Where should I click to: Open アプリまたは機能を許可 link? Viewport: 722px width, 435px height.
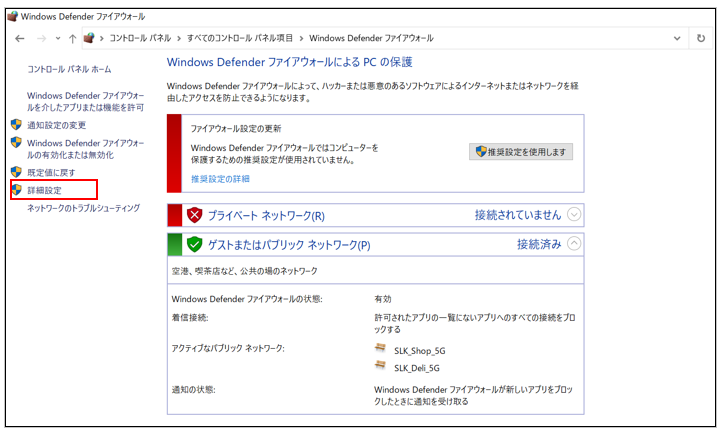tap(85, 102)
